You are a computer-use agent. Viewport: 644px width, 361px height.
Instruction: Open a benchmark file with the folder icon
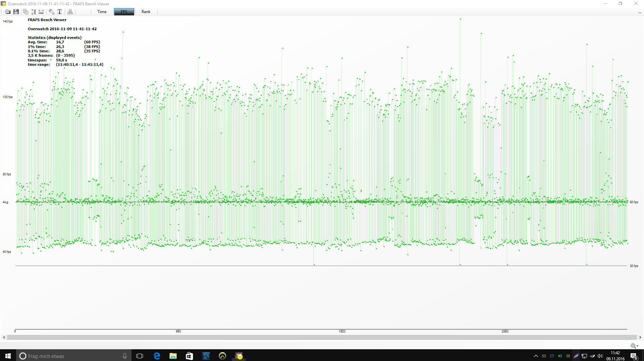[x=7, y=12]
